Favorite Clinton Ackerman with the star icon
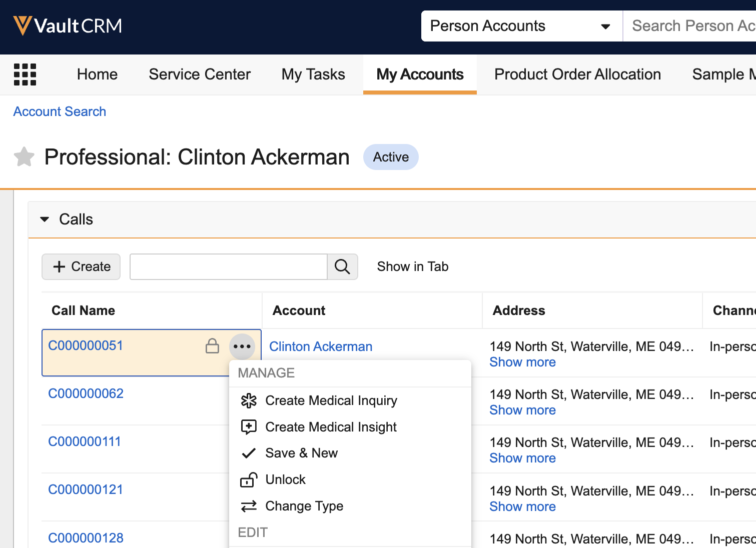 (24, 156)
